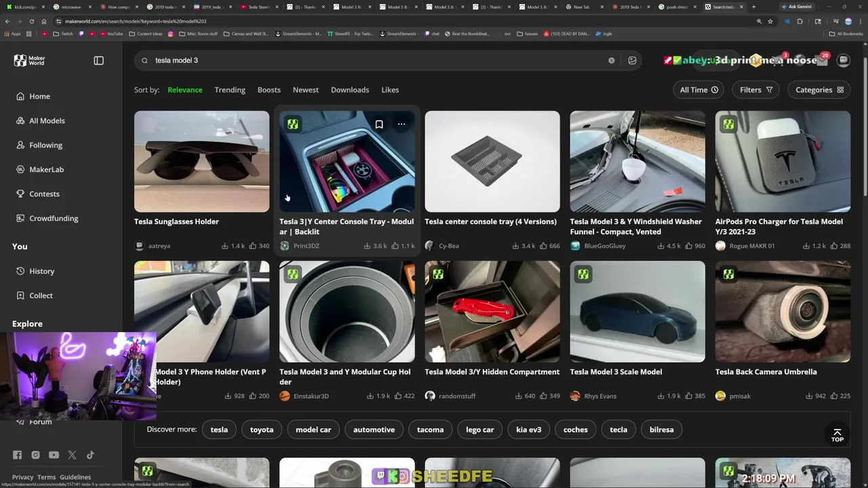
Task: Click download icon on Tesla Back Camera Umbrella
Action: 808,396
